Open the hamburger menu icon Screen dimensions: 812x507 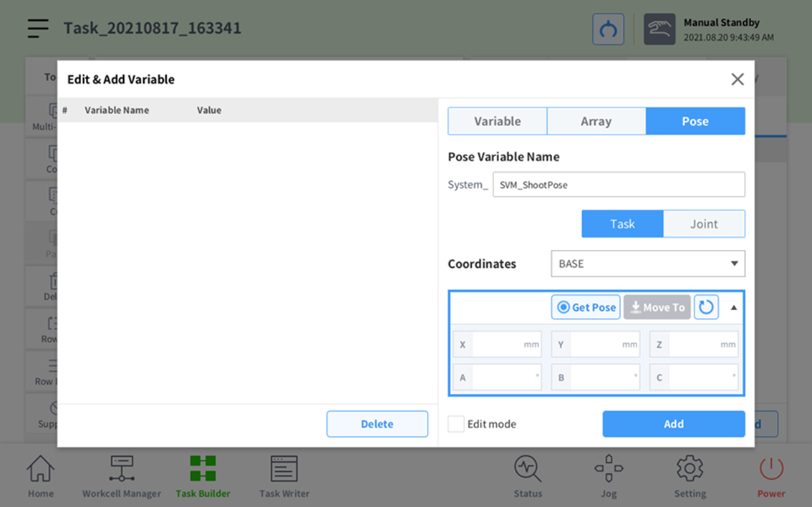pos(38,28)
